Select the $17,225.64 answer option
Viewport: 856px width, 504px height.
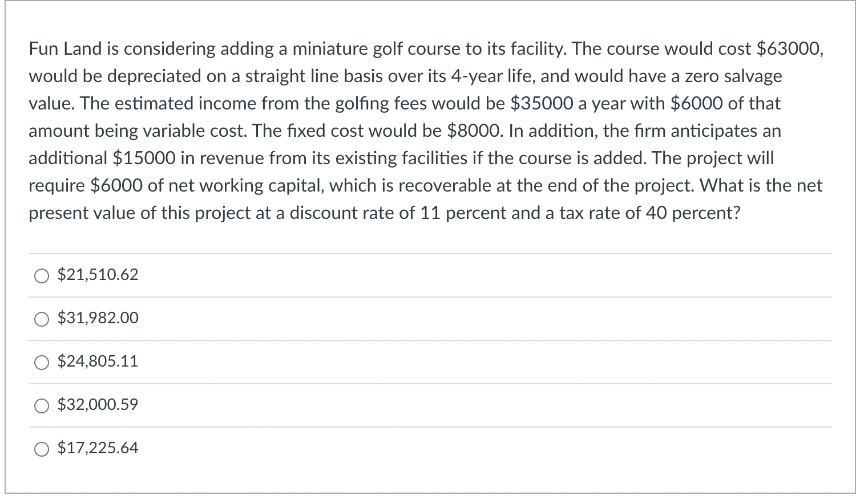pyautogui.click(x=97, y=448)
